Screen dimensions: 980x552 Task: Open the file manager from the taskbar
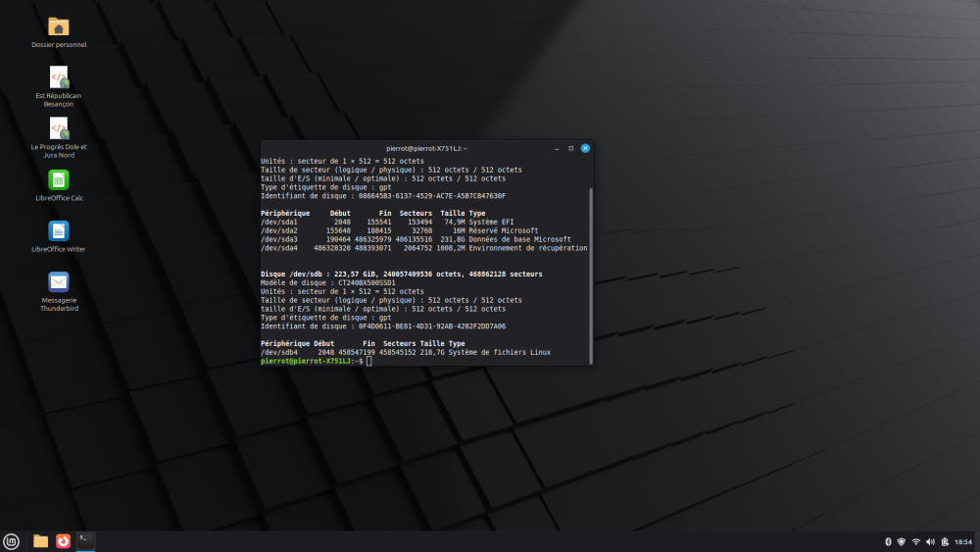pos(41,541)
